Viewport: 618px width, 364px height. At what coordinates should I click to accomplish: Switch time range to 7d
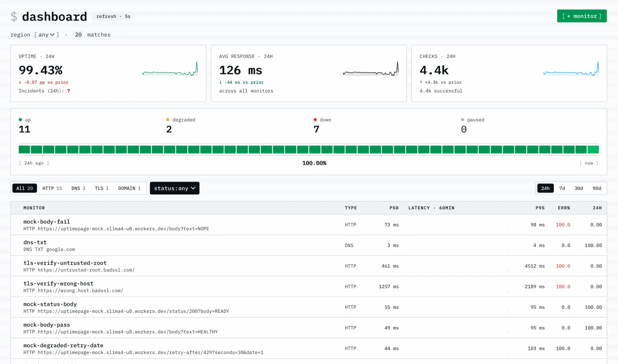point(562,188)
